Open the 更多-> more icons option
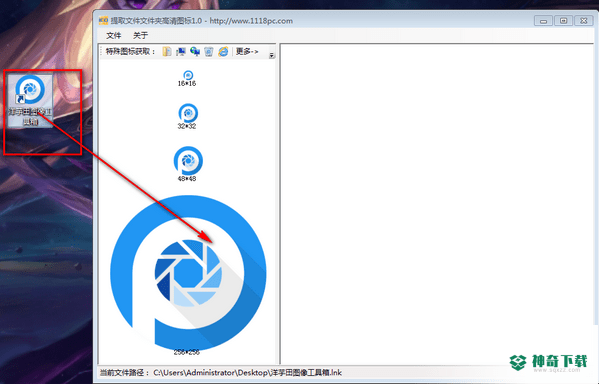 pos(247,51)
